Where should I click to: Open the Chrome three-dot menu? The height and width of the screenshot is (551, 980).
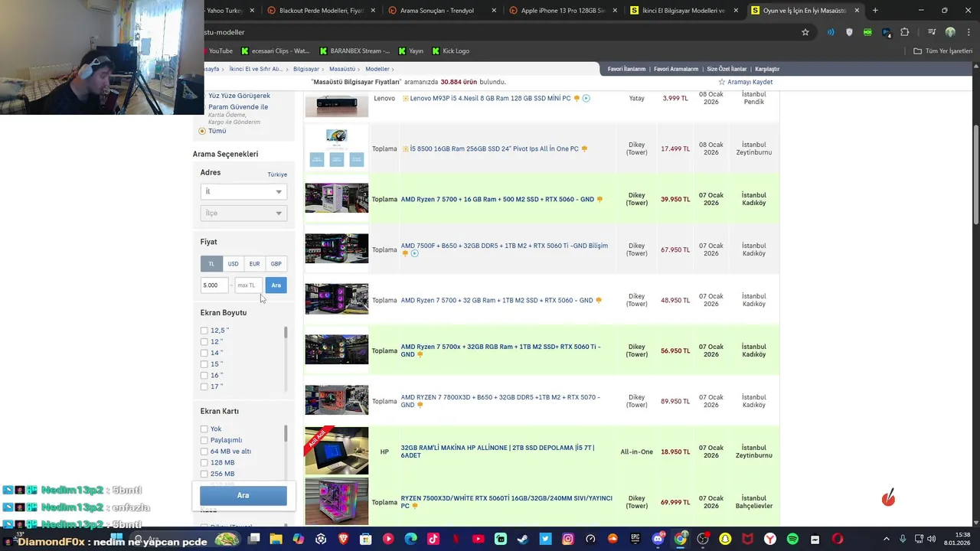968,32
